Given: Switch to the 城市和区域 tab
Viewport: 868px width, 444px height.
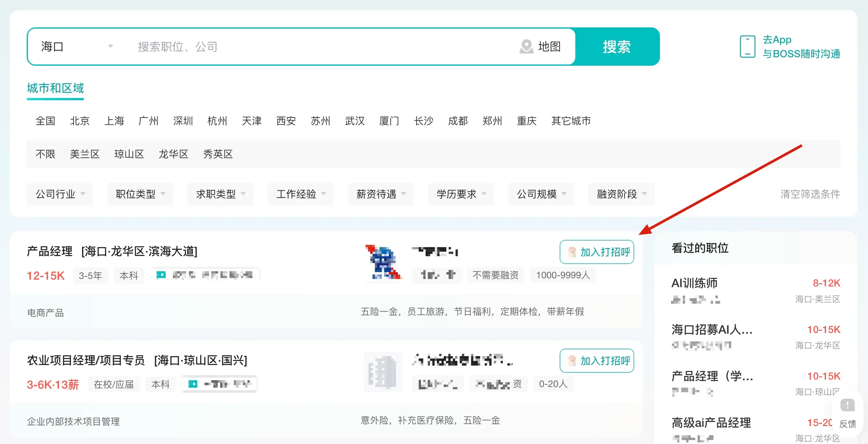Looking at the screenshot, I should [55, 89].
